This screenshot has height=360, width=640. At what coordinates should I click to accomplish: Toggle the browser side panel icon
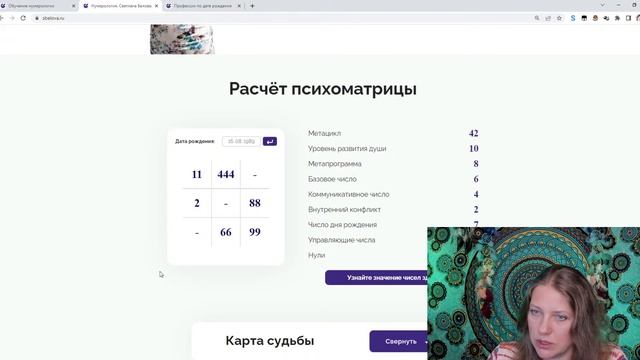pos(629,18)
